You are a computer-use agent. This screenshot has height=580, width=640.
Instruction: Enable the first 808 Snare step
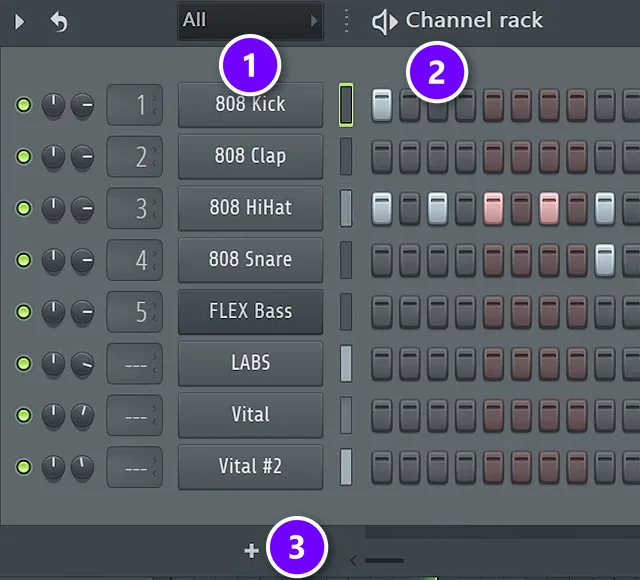tap(382, 260)
